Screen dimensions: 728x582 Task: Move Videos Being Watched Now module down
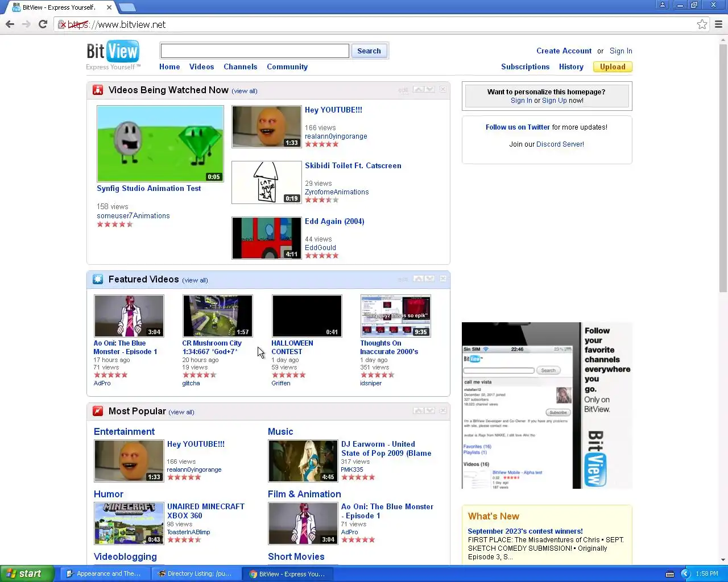430,90
